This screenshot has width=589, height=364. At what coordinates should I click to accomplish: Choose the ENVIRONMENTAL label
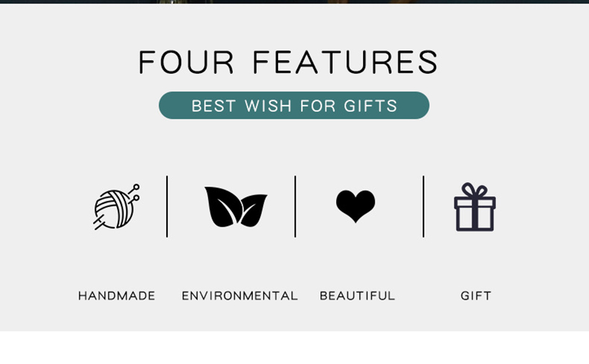pyautogui.click(x=240, y=295)
